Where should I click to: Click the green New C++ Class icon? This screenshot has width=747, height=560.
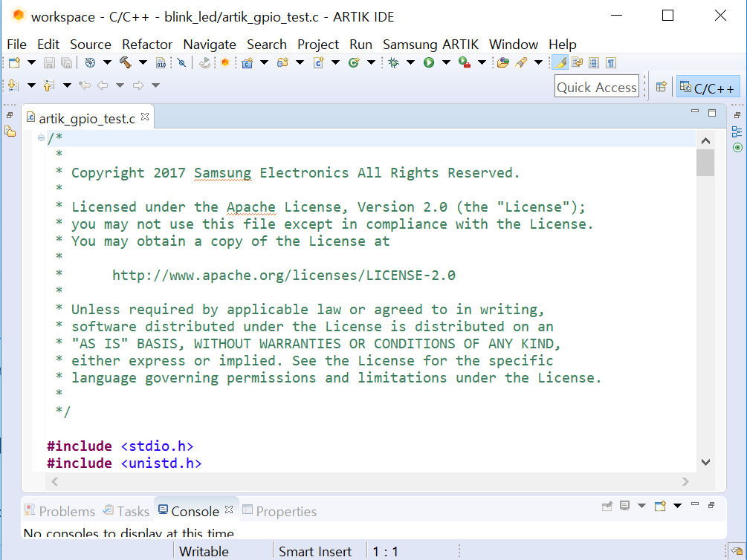coord(354,62)
